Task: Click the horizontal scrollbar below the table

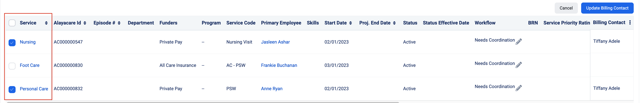Action: tap(203, 102)
